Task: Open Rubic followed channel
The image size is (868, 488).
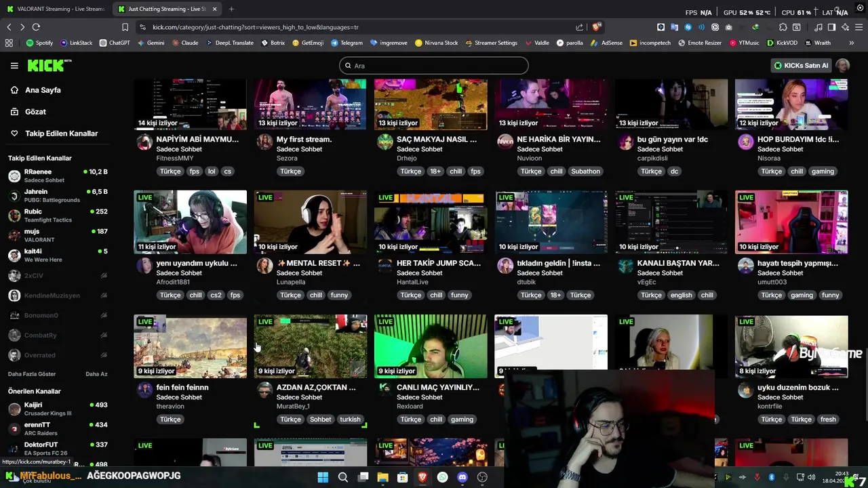Action: tap(58, 216)
